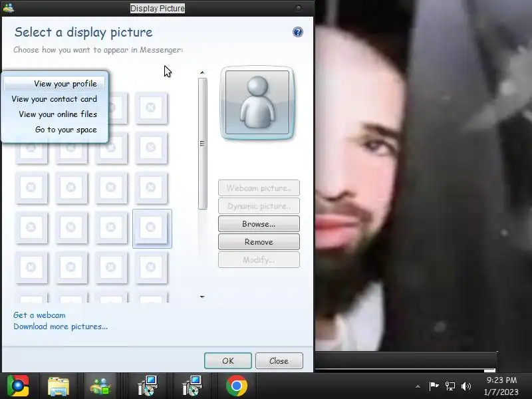The height and width of the screenshot is (399, 532).
Task: Click the Remove button
Action: 259,242
